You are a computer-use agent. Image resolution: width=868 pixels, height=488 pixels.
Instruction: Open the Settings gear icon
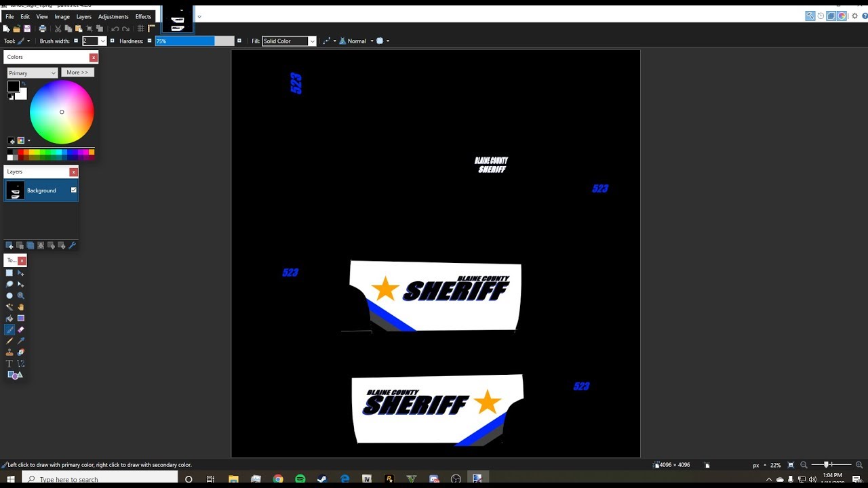(x=854, y=16)
